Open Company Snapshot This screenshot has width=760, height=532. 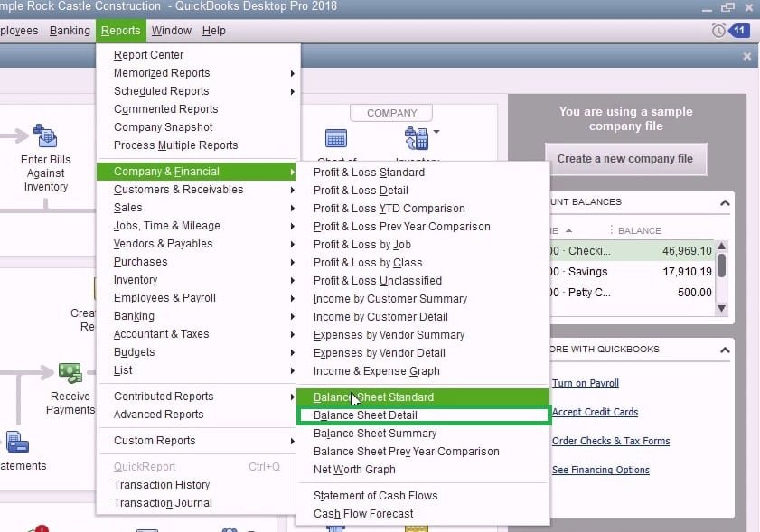click(198, 127)
